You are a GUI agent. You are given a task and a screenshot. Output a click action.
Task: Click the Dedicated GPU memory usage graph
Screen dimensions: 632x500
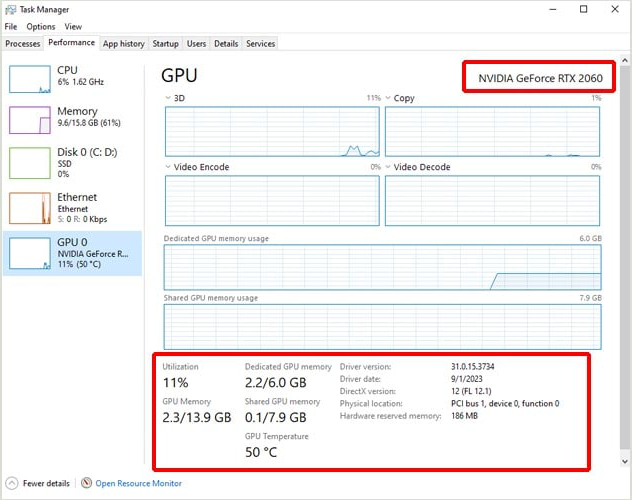(382, 268)
